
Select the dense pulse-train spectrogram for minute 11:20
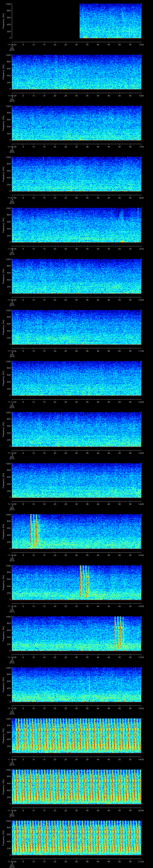click(76, 838)
